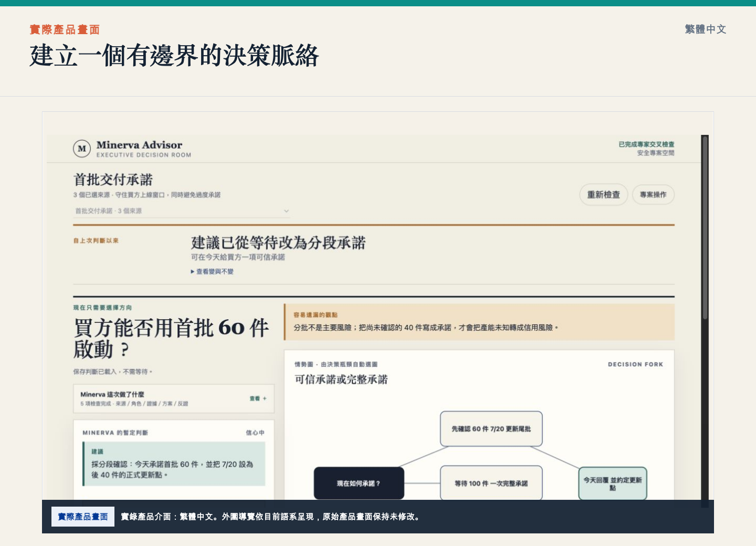Click the 重新檢查 button
This screenshot has height=546, width=756.
604,195
